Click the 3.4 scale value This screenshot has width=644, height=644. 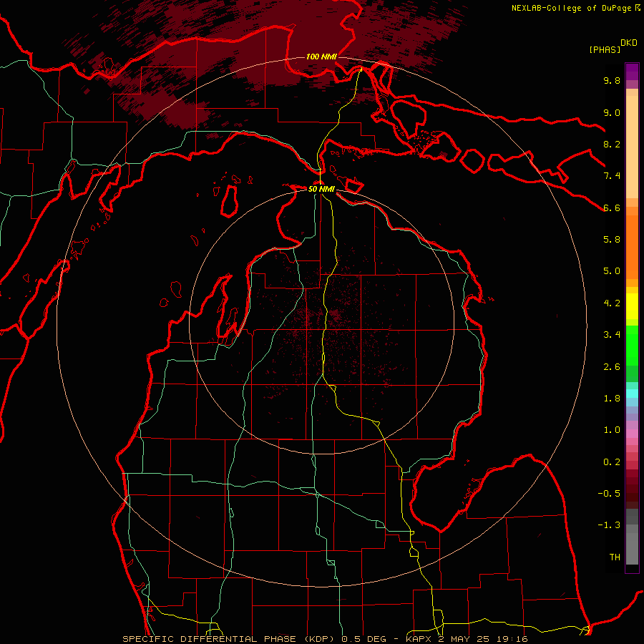click(612, 334)
